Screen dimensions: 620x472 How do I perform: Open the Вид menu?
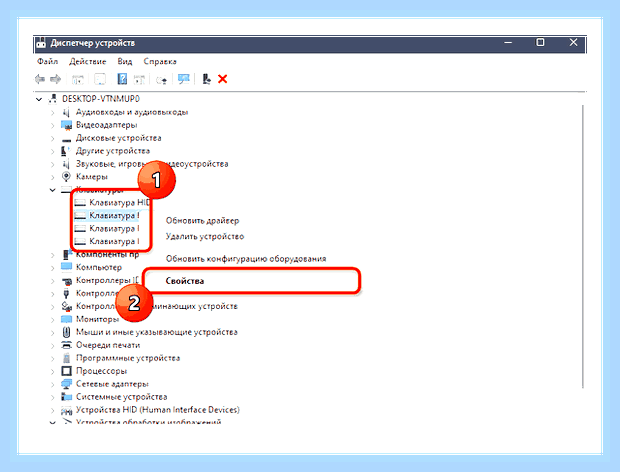pos(125,61)
